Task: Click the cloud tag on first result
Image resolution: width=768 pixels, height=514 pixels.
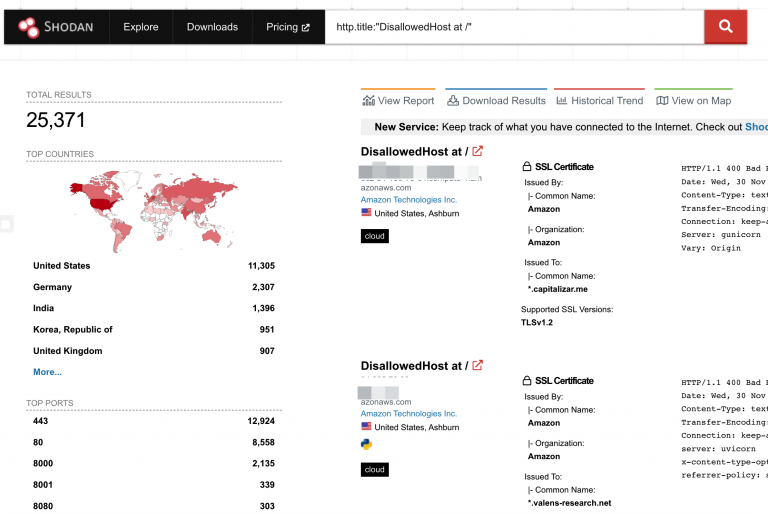Action: pos(375,236)
